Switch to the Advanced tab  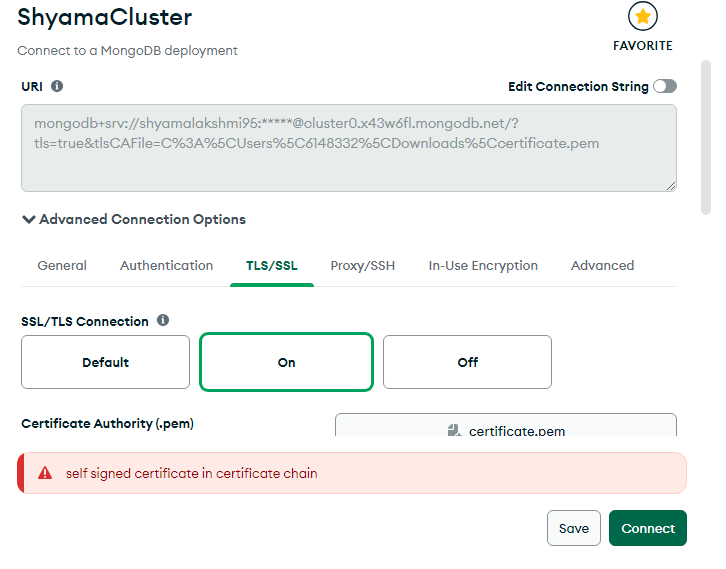click(602, 266)
